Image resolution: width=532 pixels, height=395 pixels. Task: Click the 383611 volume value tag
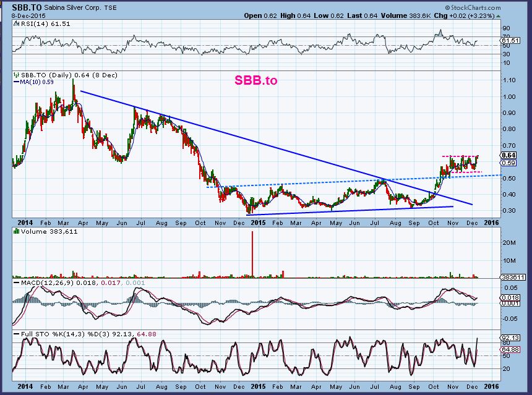pyautogui.click(x=513, y=278)
